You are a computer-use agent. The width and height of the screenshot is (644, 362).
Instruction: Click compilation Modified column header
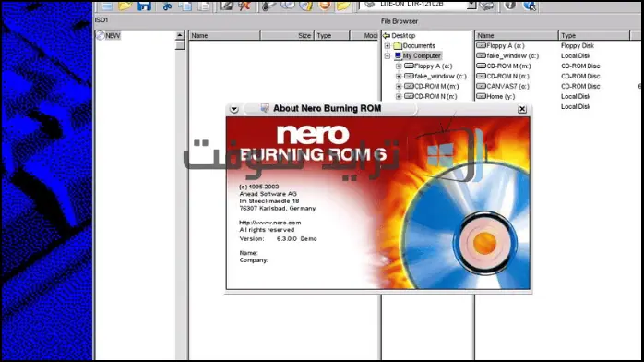click(x=364, y=35)
